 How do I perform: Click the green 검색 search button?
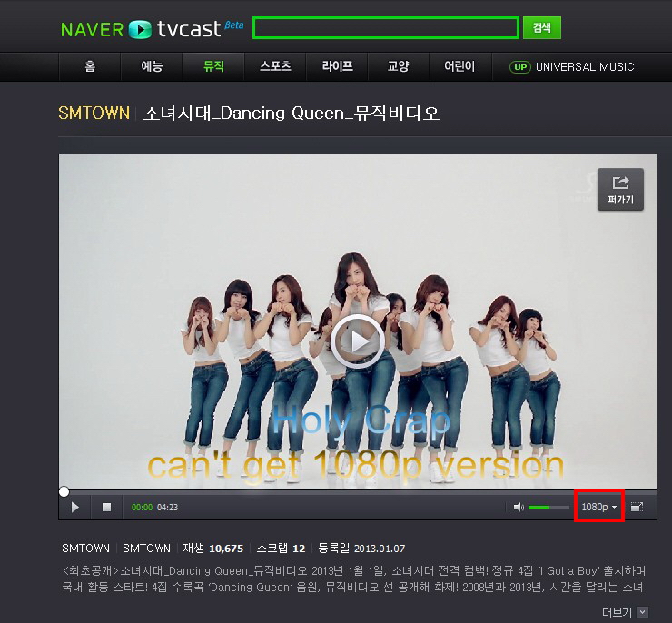(x=542, y=28)
